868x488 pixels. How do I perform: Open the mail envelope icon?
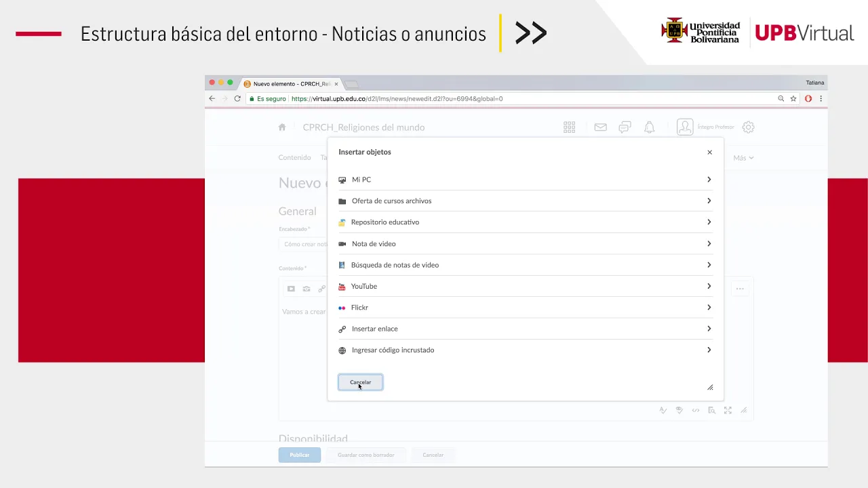click(600, 127)
